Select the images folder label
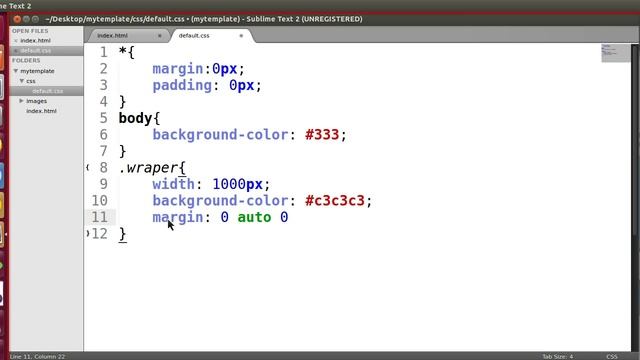 36,101
